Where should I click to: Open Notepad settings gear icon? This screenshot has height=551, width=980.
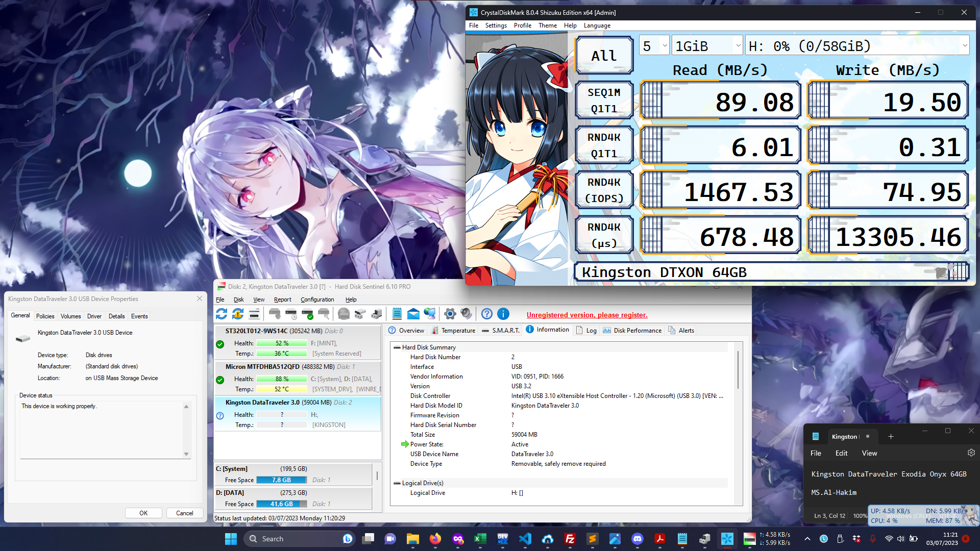[x=971, y=453]
